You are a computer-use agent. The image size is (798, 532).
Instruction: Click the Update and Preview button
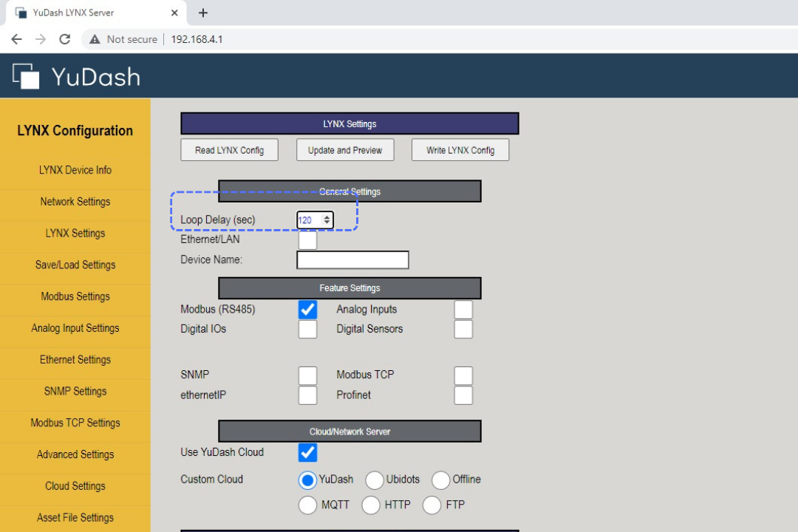click(345, 150)
